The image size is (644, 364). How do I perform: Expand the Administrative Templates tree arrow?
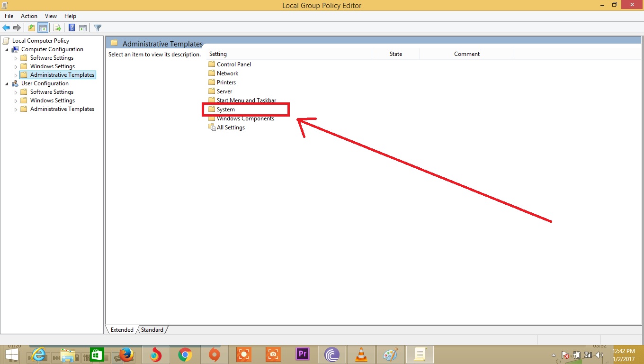pyautogui.click(x=16, y=74)
